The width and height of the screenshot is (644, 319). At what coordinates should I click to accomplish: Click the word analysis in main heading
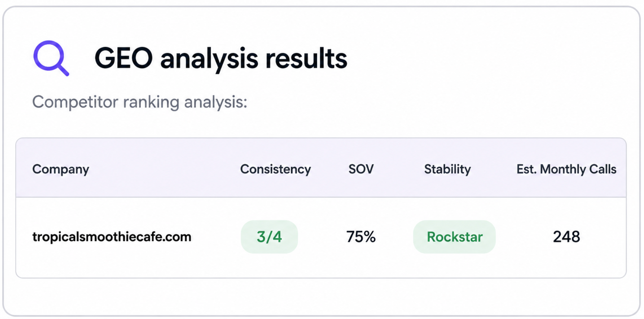click(209, 59)
